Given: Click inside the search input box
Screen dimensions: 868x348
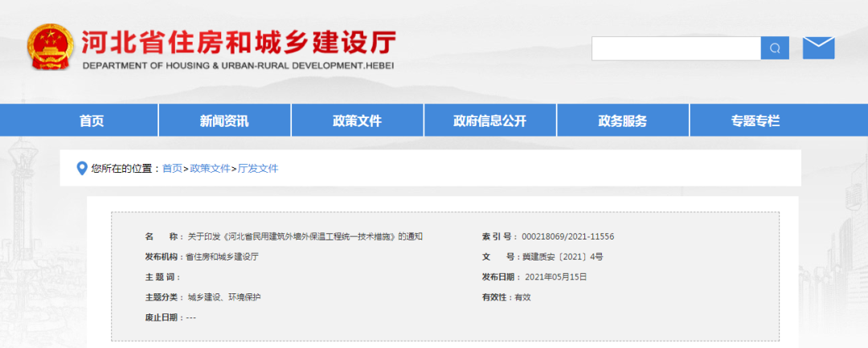Looking at the screenshot, I should (x=676, y=48).
